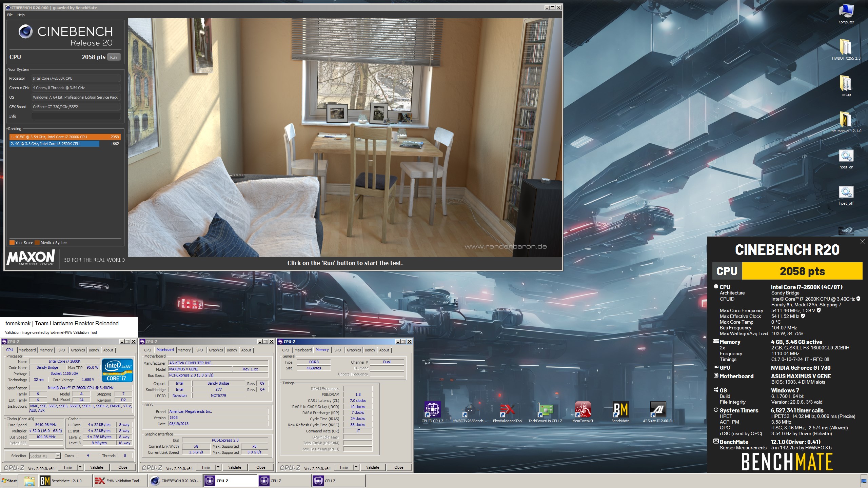Select the hpet_on desktop icon

846,159
